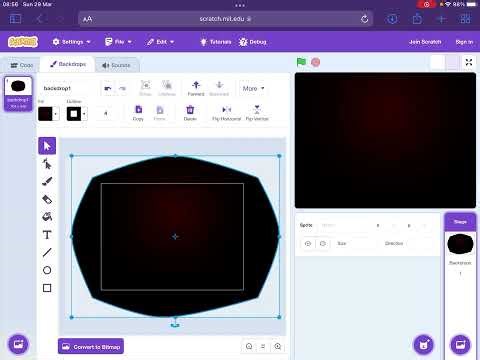Click the Scratch logo
This screenshot has width=480, height=360.
(x=23, y=42)
